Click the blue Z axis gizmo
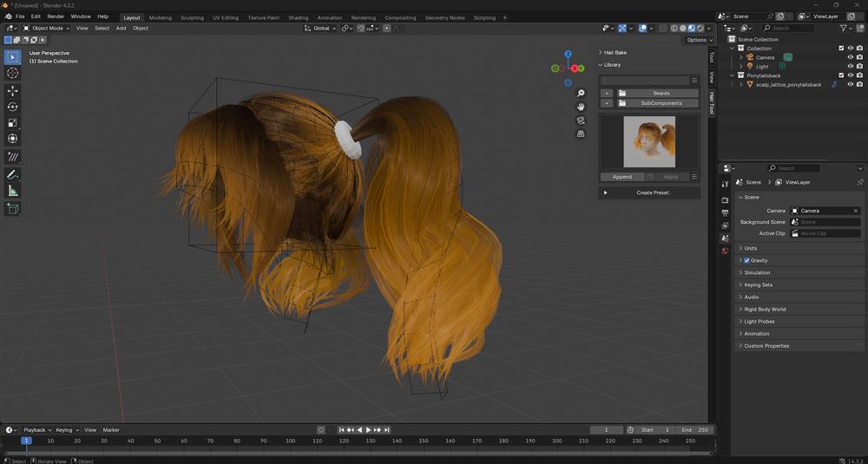868x464 pixels. pos(568,54)
